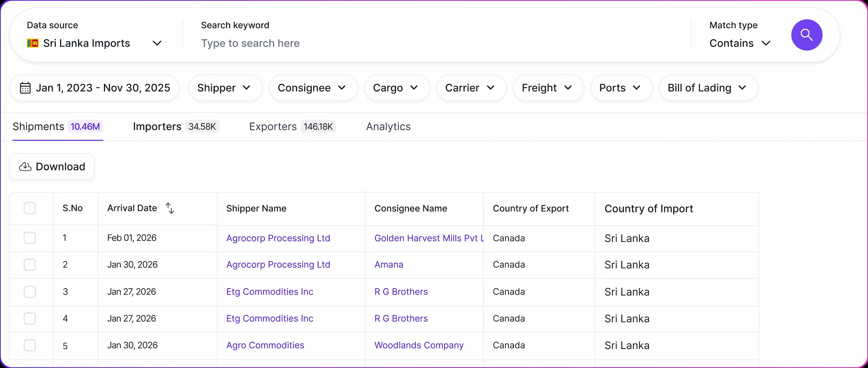
Task: Click the Match type Contains chevron
Action: pyautogui.click(x=766, y=43)
